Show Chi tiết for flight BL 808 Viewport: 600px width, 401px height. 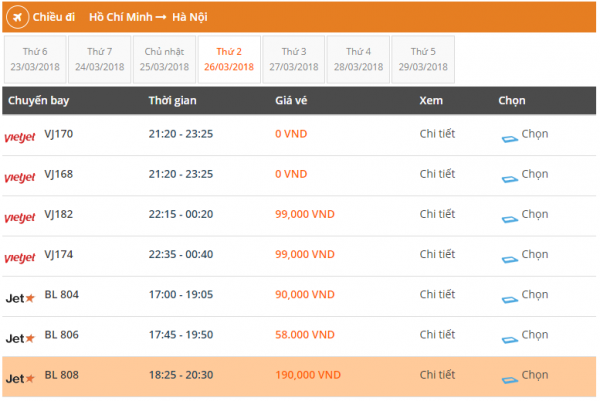(437, 375)
